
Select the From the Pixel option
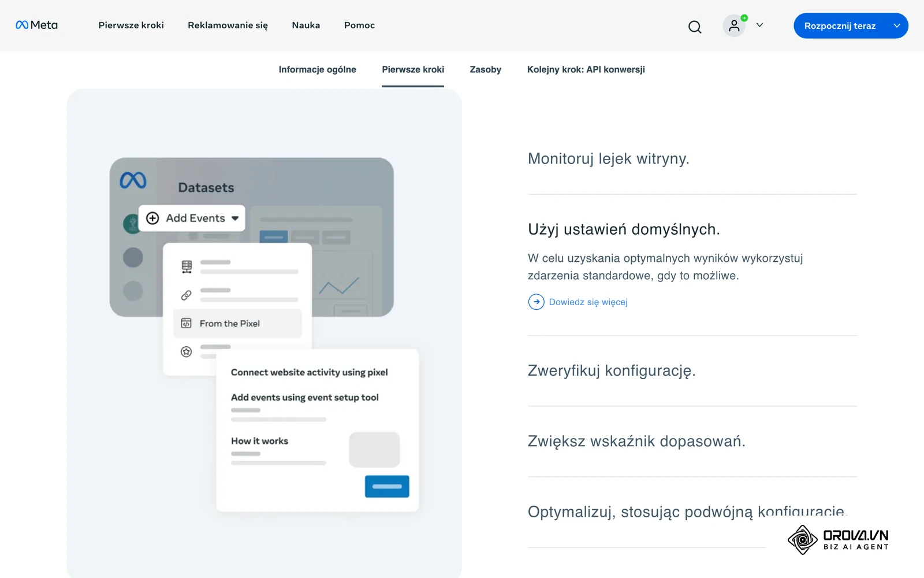pos(237,324)
